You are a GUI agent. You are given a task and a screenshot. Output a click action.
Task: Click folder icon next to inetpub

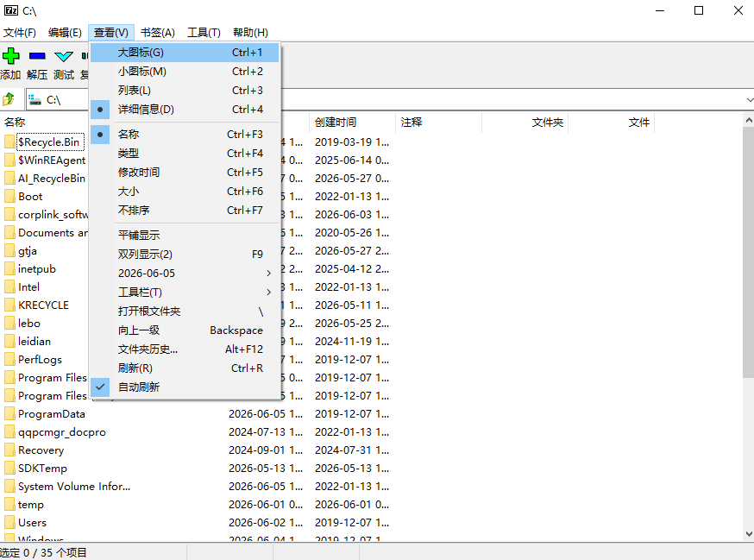(9, 269)
